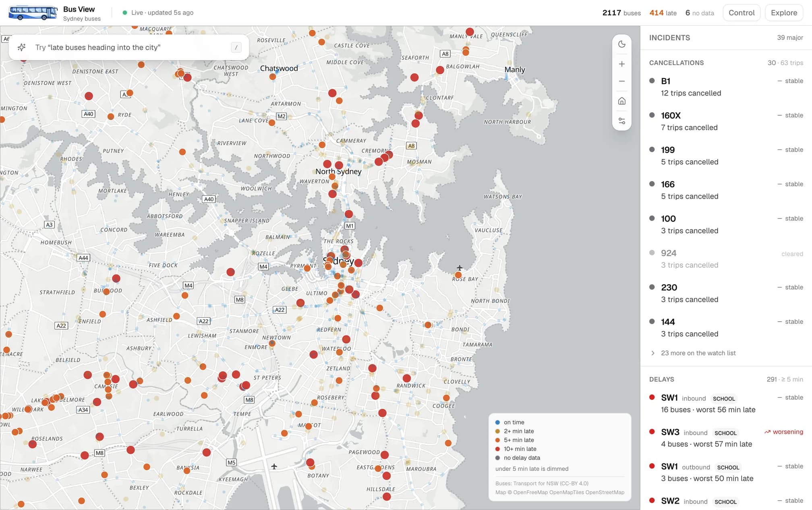This screenshot has height=510, width=812.
Task: Click the seaplane icon near Rose Bay
Action: pyautogui.click(x=460, y=268)
